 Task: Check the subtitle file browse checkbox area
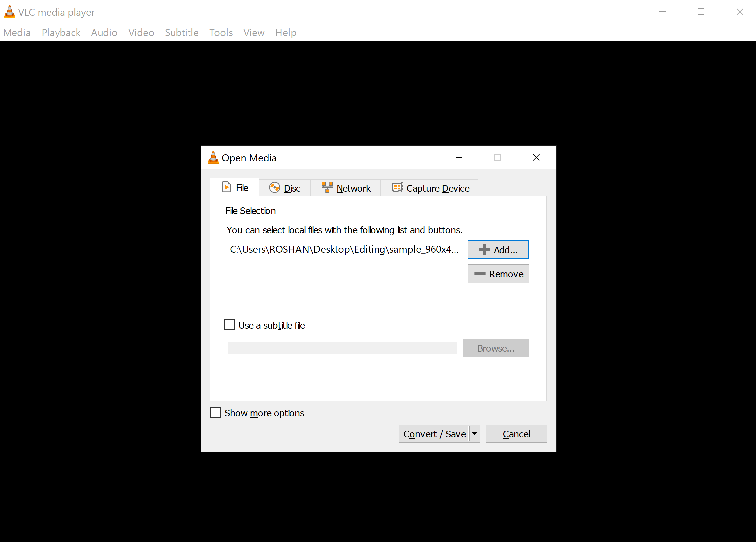pyautogui.click(x=230, y=324)
